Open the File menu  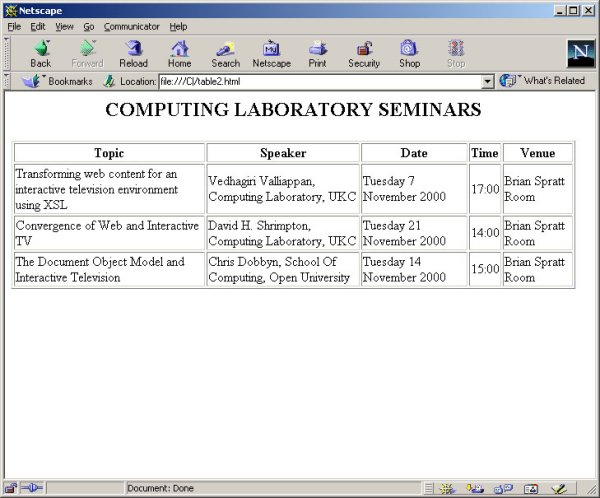[x=14, y=26]
